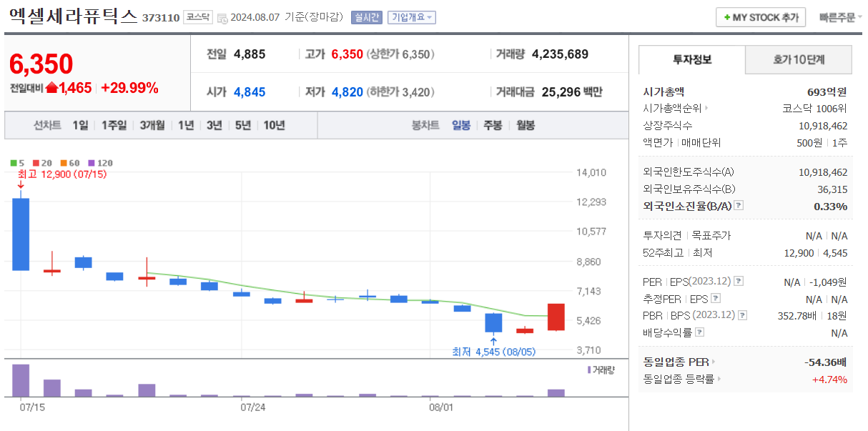The width and height of the screenshot is (868, 431).
Task: Click the 시가총액 value 693억원
Action: [827, 91]
